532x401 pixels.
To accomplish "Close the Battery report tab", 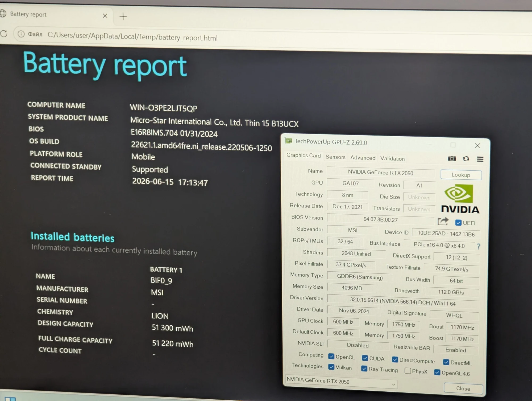I will 105,16.
